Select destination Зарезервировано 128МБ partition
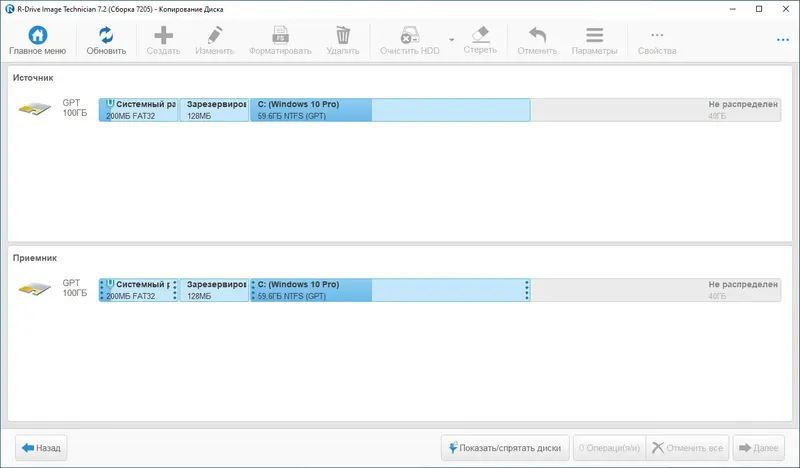Screen dimensions: 800x468 [x=214, y=290]
